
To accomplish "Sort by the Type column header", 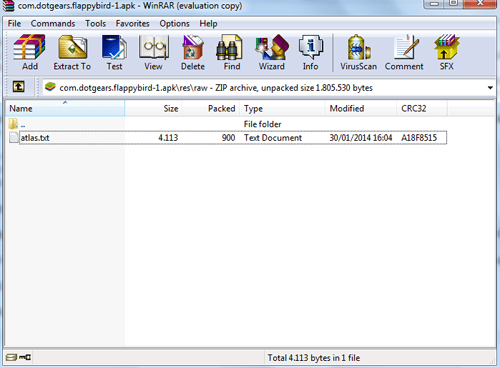I will tap(283, 108).
